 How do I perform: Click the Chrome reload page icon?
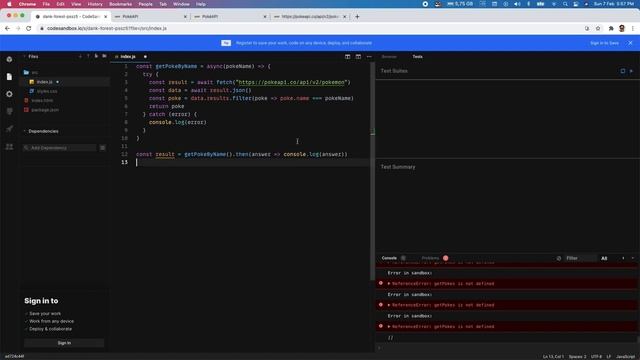(x=29, y=29)
